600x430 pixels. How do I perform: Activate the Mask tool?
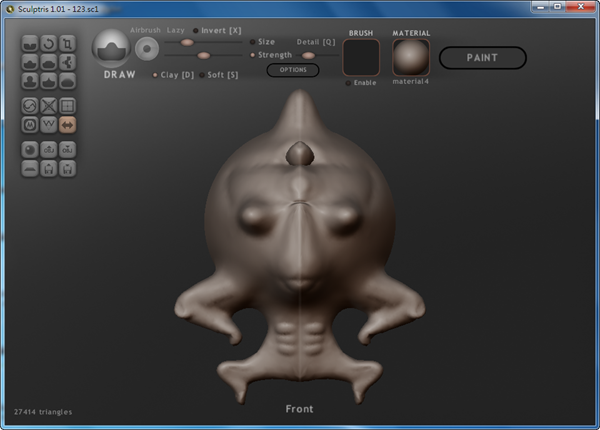coord(30,125)
